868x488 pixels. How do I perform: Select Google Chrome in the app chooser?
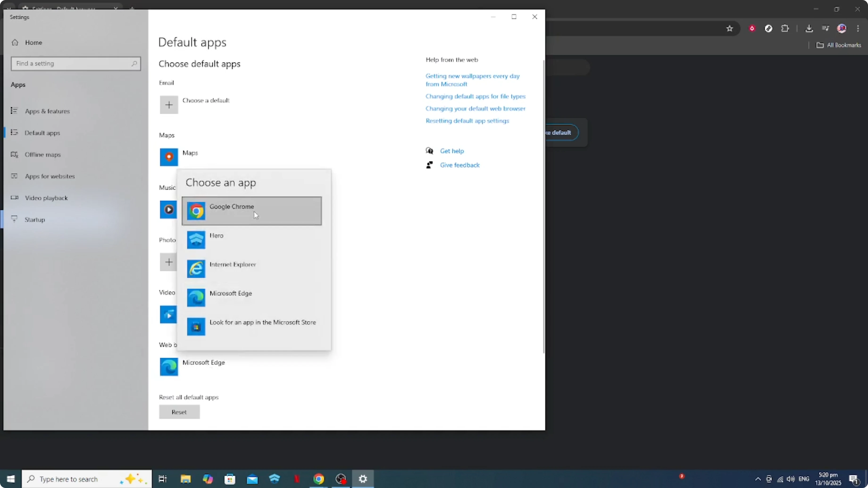(x=252, y=211)
